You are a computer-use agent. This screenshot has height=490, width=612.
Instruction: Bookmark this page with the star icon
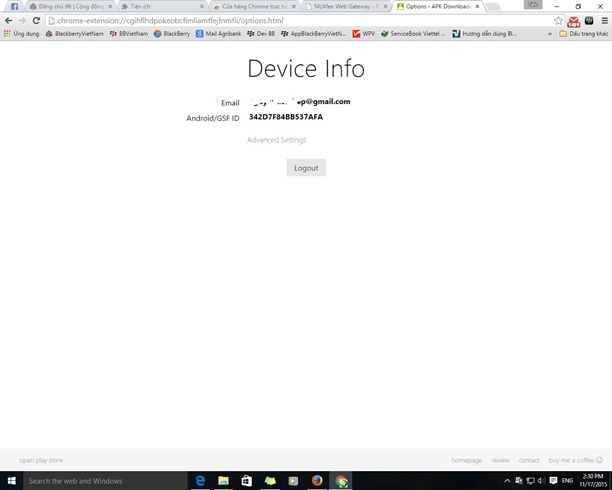[558, 20]
